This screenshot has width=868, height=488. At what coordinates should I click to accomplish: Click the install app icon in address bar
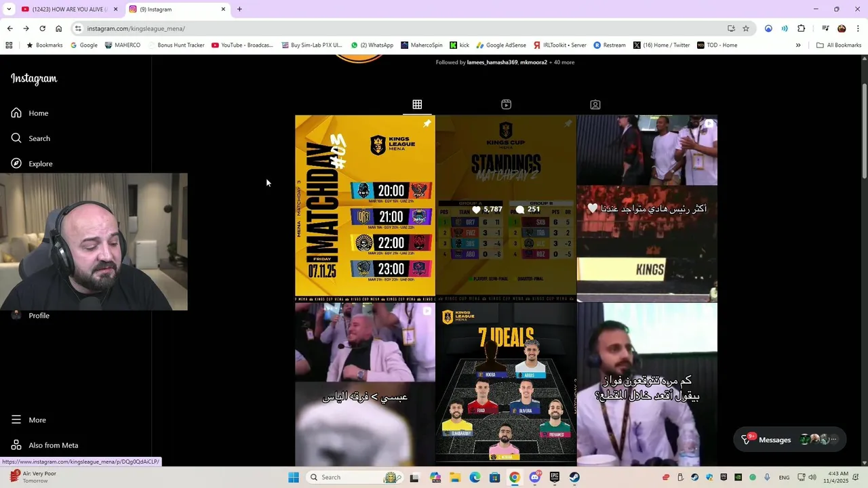click(731, 28)
